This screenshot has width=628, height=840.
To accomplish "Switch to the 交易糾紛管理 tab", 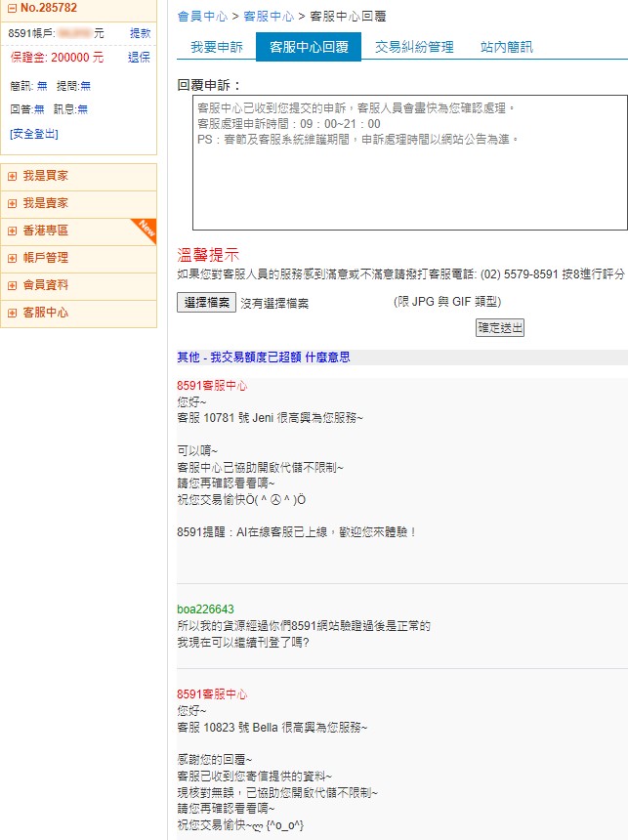I will click(414, 47).
